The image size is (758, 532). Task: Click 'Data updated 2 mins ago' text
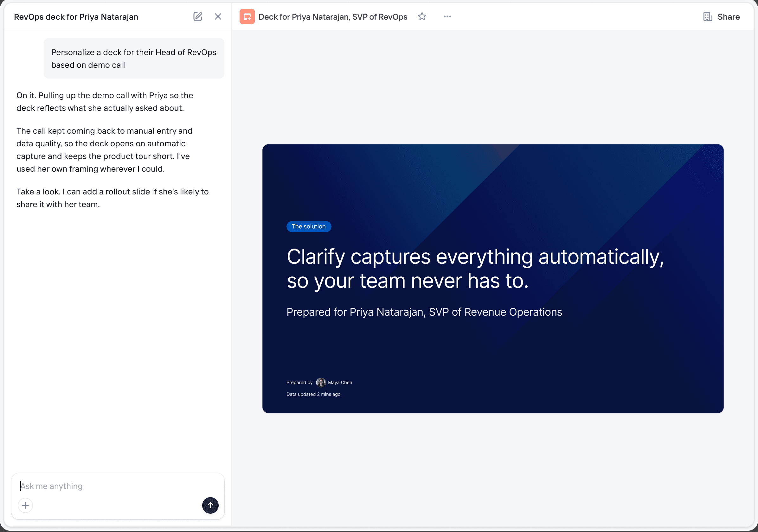[313, 394]
